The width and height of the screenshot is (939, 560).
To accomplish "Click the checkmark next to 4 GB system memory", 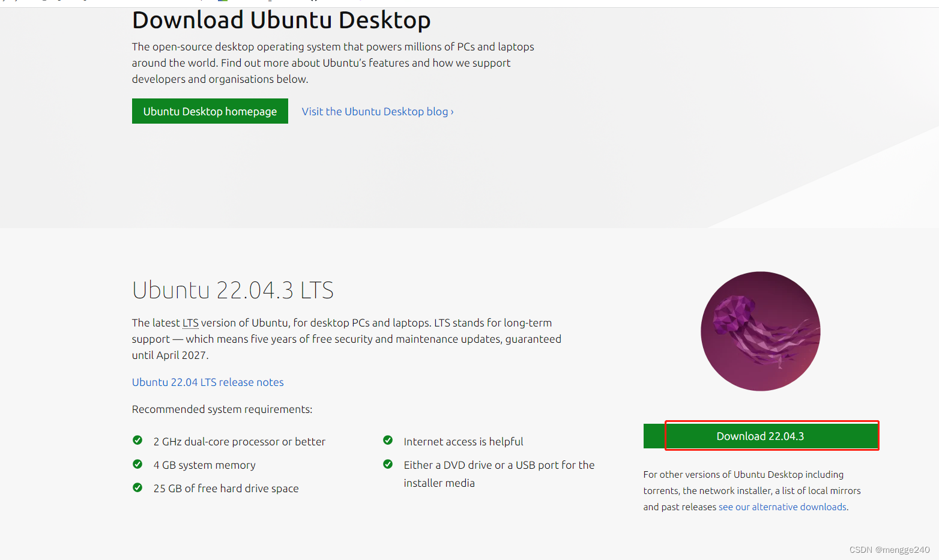I will pos(138,463).
